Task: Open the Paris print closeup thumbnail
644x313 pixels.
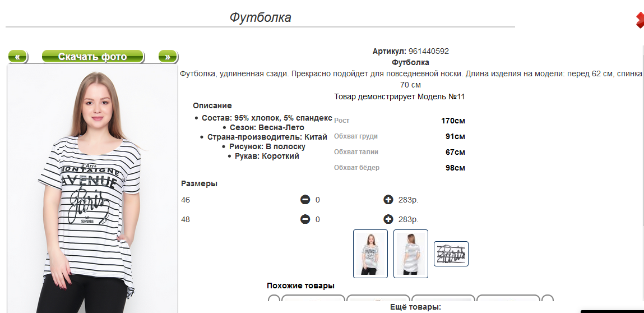Action: [451, 254]
